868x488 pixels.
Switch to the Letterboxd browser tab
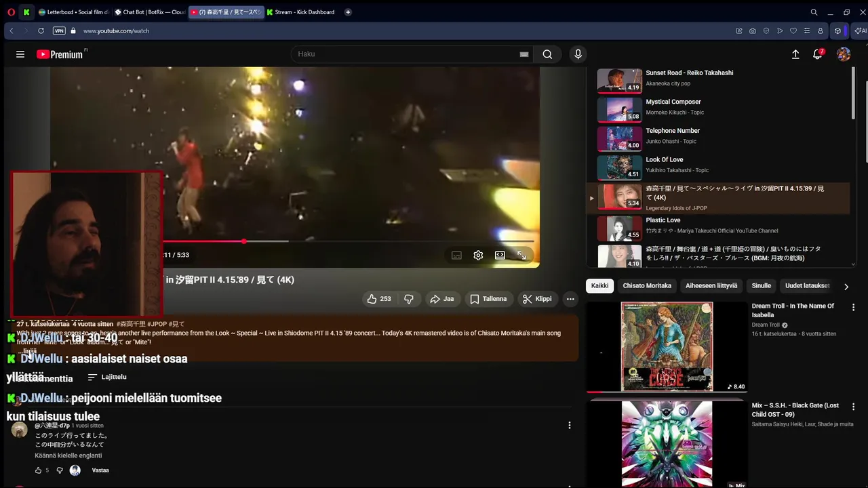73,12
